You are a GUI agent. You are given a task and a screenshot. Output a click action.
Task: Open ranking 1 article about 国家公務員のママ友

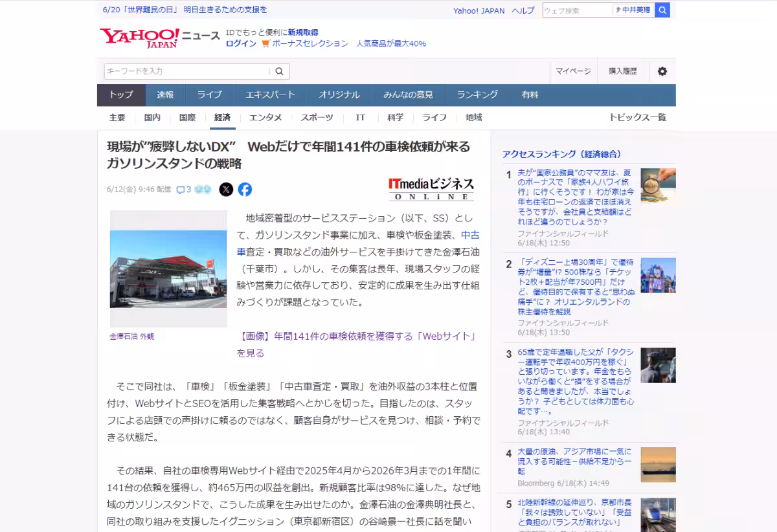575,197
